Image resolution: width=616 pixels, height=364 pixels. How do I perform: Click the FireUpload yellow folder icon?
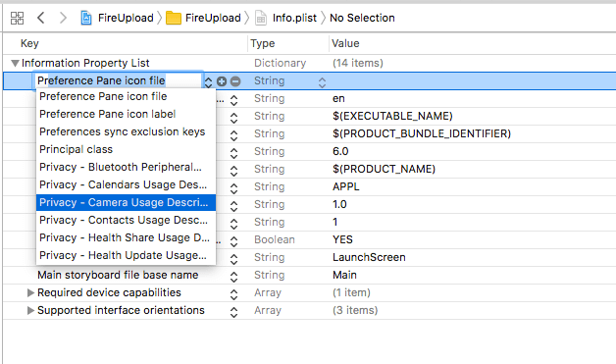(174, 18)
